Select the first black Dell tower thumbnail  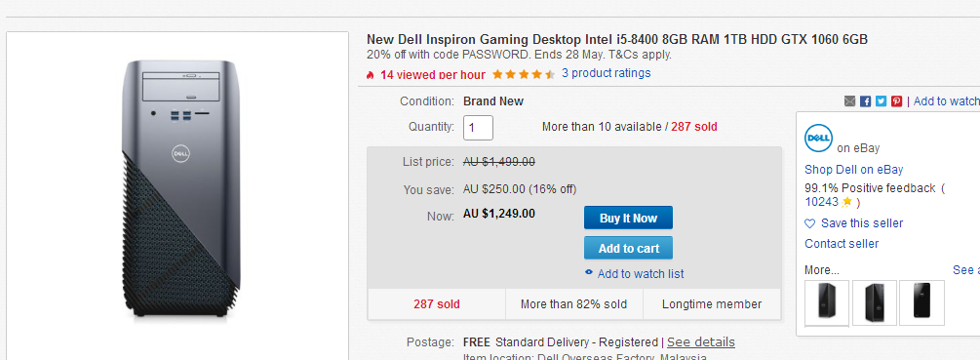click(827, 302)
